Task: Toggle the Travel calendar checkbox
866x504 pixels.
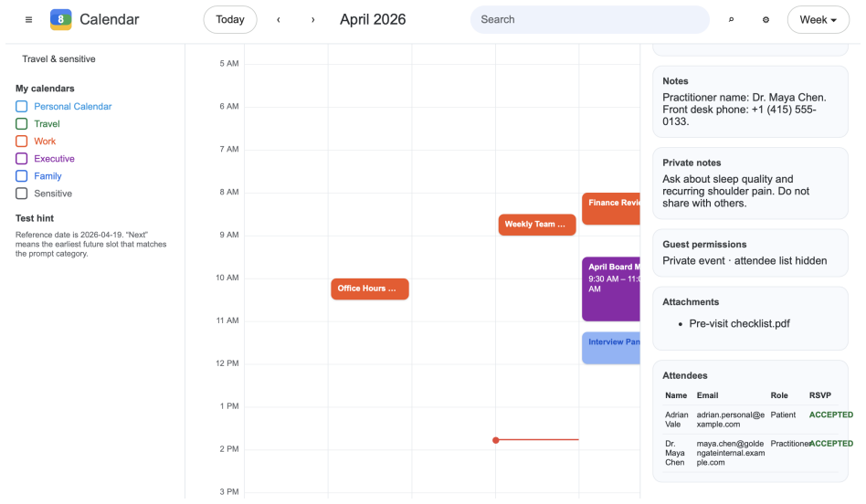Action: coord(22,123)
